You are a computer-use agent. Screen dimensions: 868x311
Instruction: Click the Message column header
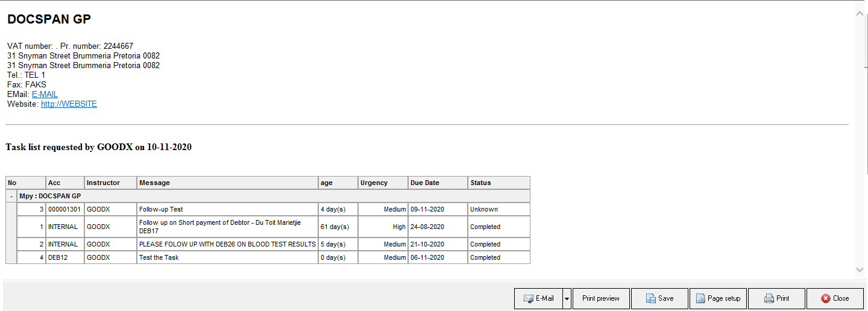click(x=154, y=183)
